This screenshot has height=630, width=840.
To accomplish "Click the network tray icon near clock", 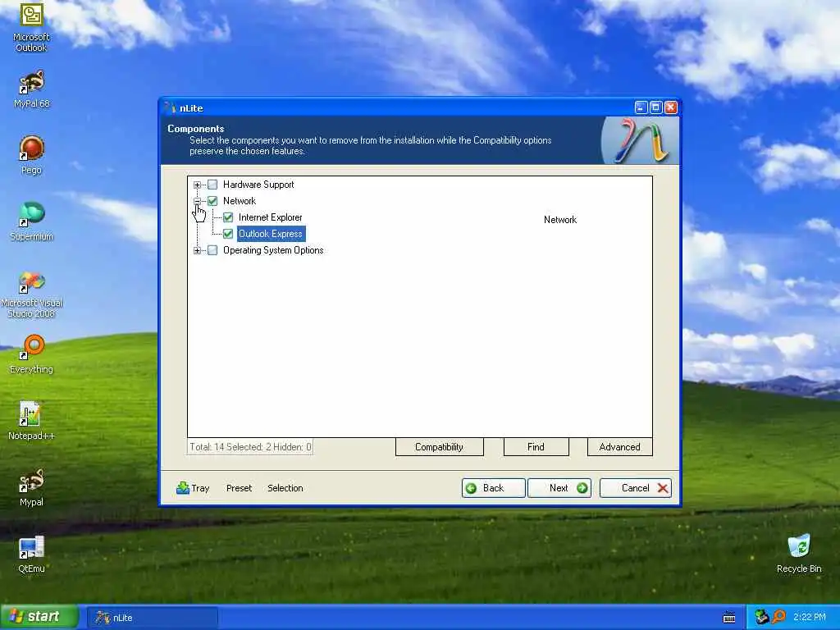I will [761, 617].
